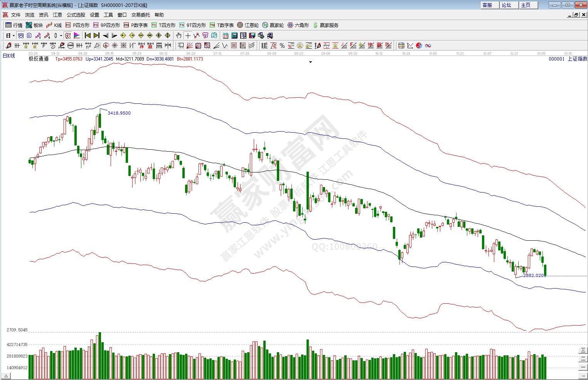The width and height of the screenshot is (588, 380).
Task: Open the candlestick style dropdown arrow
Action: coord(61,35)
